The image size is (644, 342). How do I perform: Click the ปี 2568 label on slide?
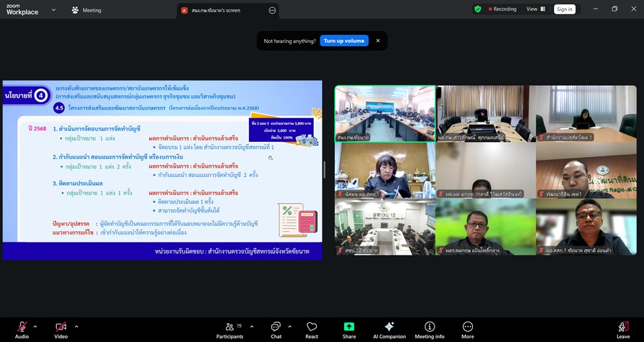[x=38, y=129]
